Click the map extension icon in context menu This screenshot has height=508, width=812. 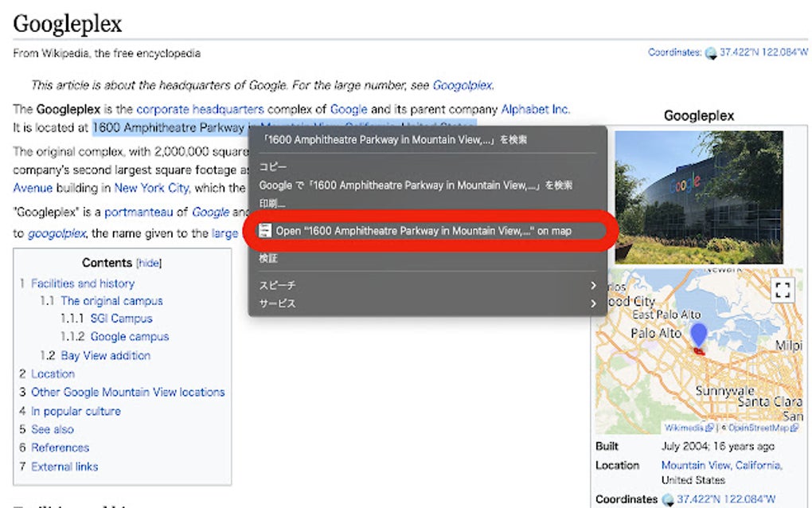pyautogui.click(x=265, y=230)
